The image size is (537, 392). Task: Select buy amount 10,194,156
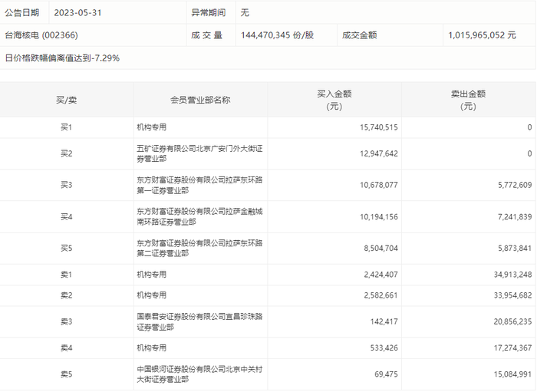click(x=379, y=217)
